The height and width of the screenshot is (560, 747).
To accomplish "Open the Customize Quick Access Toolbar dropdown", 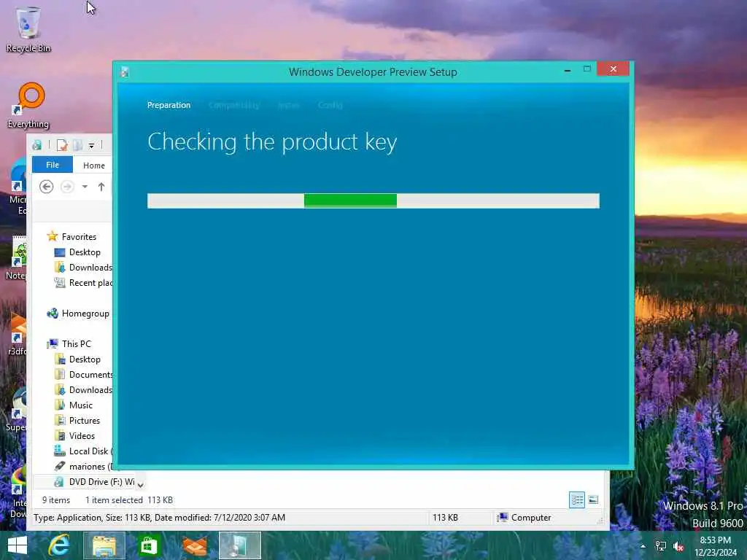I will click(91, 145).
